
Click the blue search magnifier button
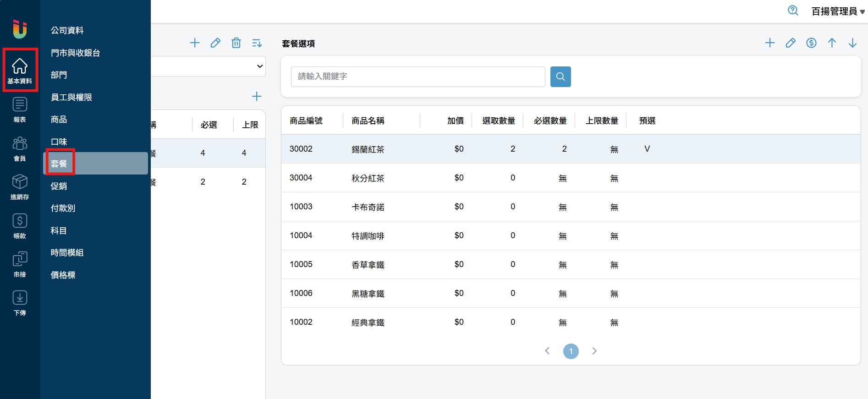pos(560,77)
